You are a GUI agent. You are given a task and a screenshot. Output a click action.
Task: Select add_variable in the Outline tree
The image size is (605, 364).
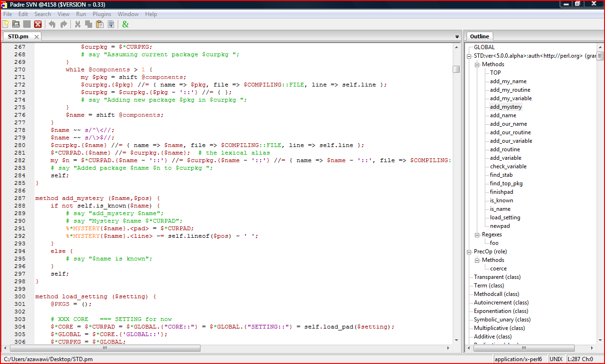coord(506,158)
